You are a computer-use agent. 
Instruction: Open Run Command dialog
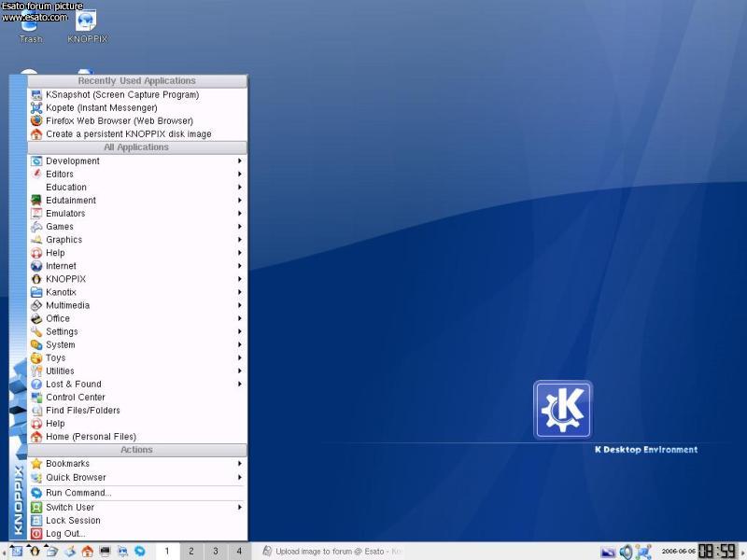point(137,493)
